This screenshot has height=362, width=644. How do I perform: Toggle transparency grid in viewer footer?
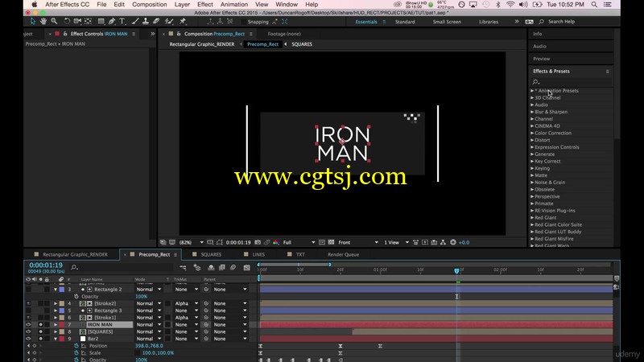(331, 243)
